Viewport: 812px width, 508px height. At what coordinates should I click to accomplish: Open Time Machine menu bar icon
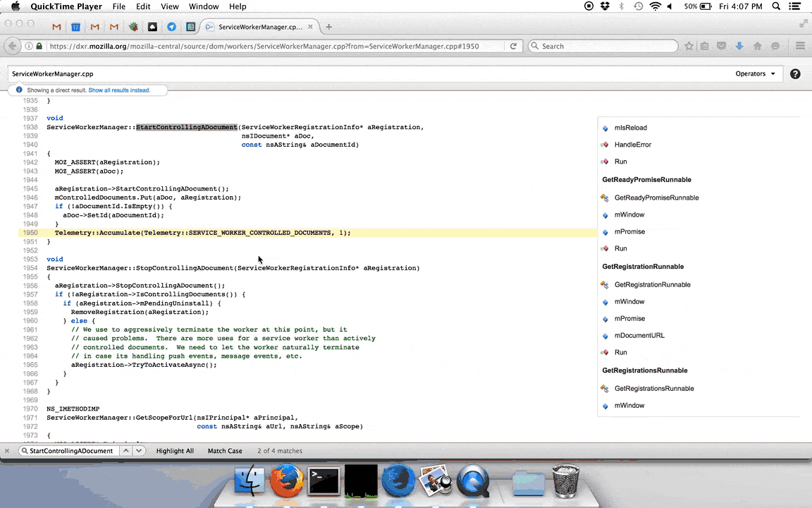(x=639, y=6)
